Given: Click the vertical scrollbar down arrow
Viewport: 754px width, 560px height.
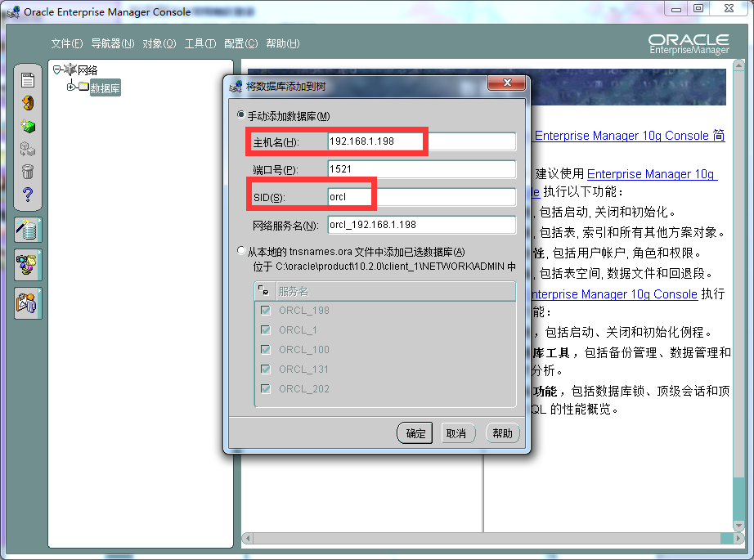Looking at the screenshot, I should click(738, 526).
